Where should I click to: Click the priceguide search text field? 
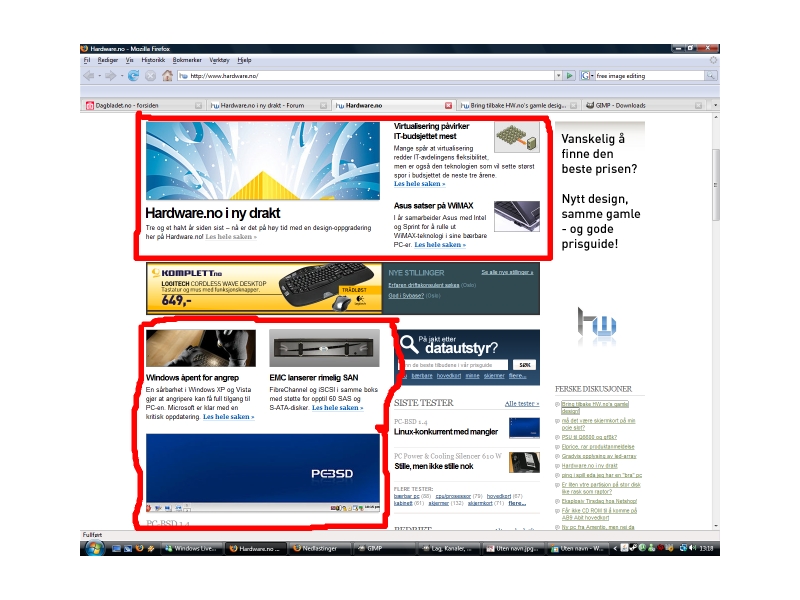pyautogui.click(x=453, y=365)
